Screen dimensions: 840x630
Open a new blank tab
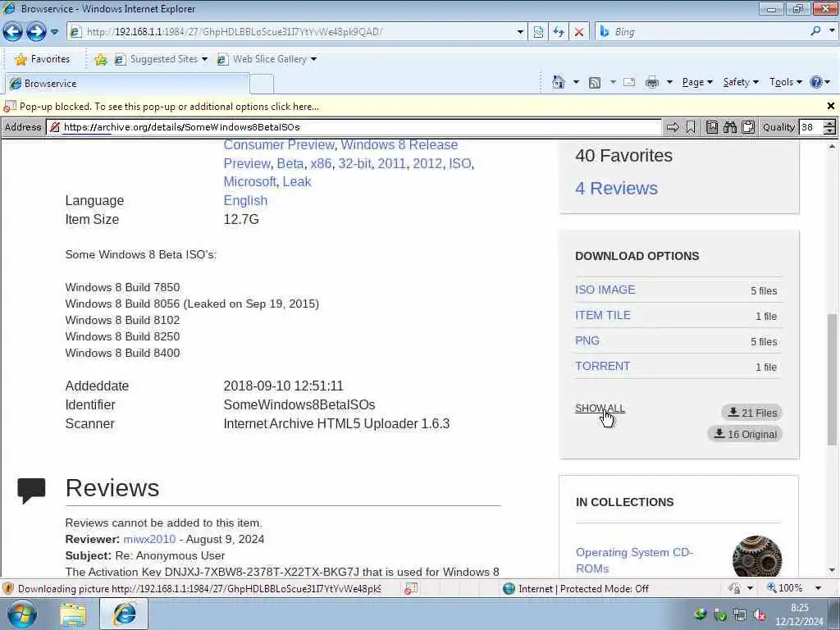click(x=262, y=84)
